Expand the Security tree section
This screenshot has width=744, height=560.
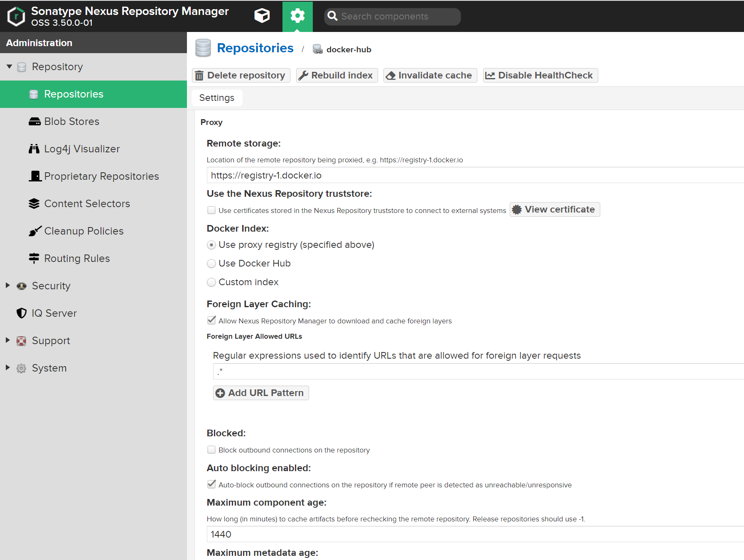7,285
